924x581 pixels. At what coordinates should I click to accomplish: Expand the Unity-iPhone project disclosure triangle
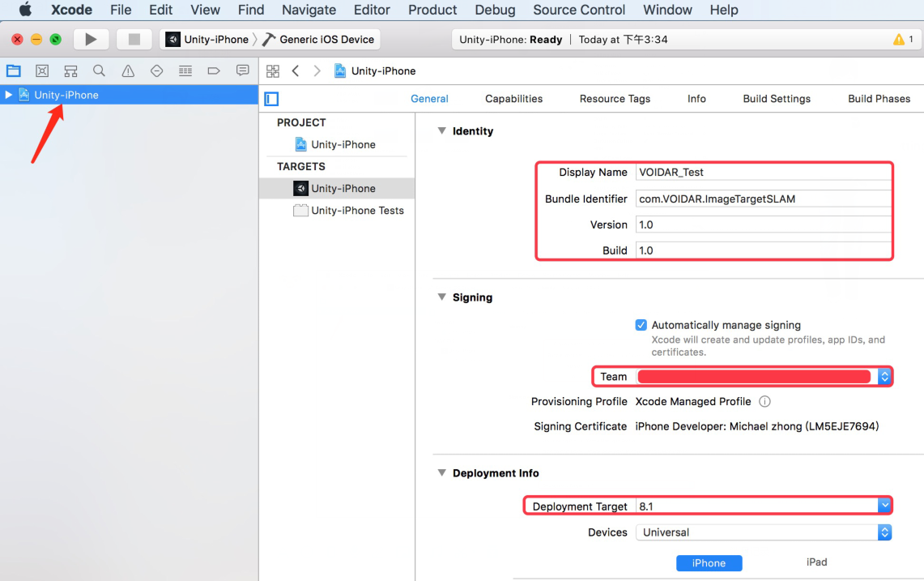click(x=8, y=95)
